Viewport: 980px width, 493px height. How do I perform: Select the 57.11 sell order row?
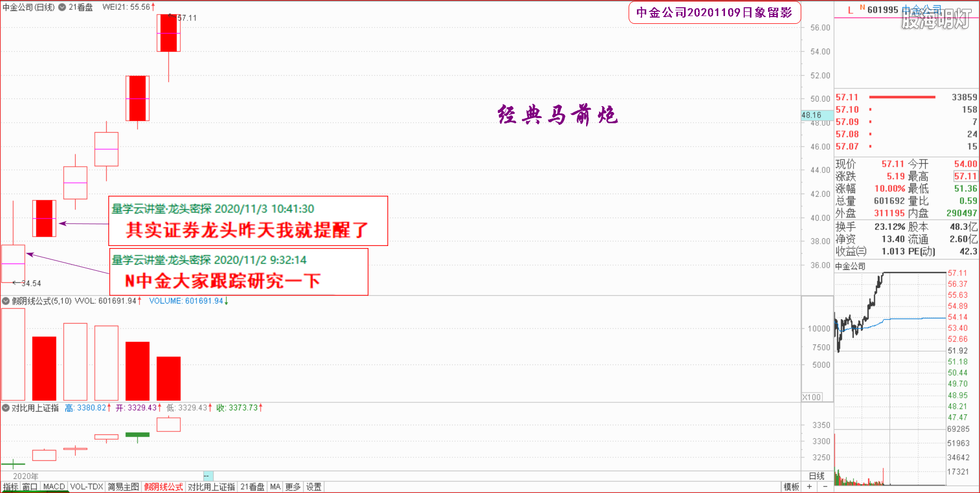(906, 97)
